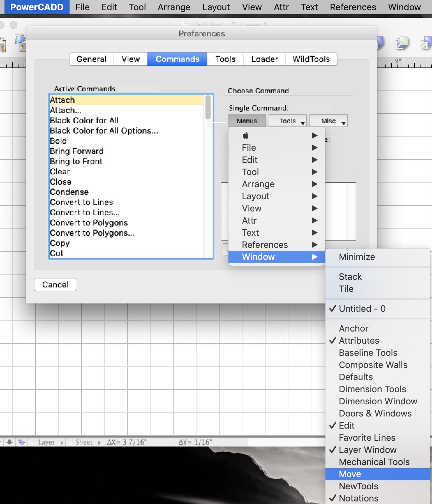The image size is (432, 504).
Task: Open the References menu in the menu bar
Action: click(353, 7)
